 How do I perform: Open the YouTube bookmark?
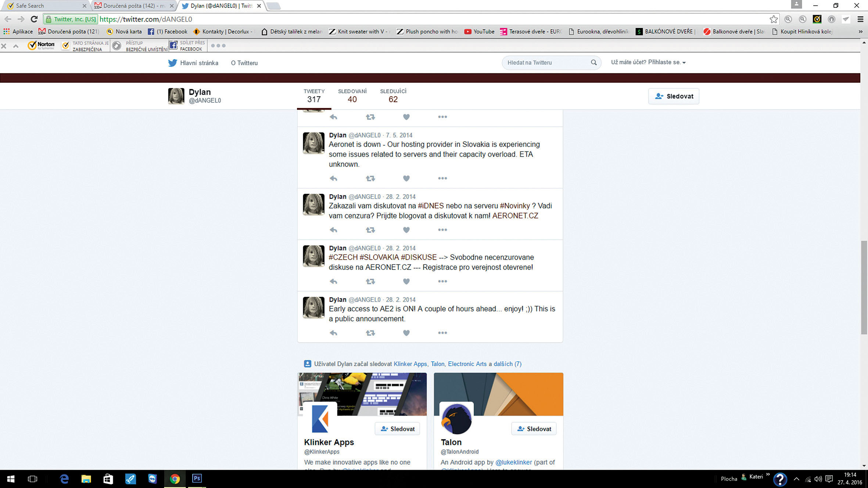[479, 32]
